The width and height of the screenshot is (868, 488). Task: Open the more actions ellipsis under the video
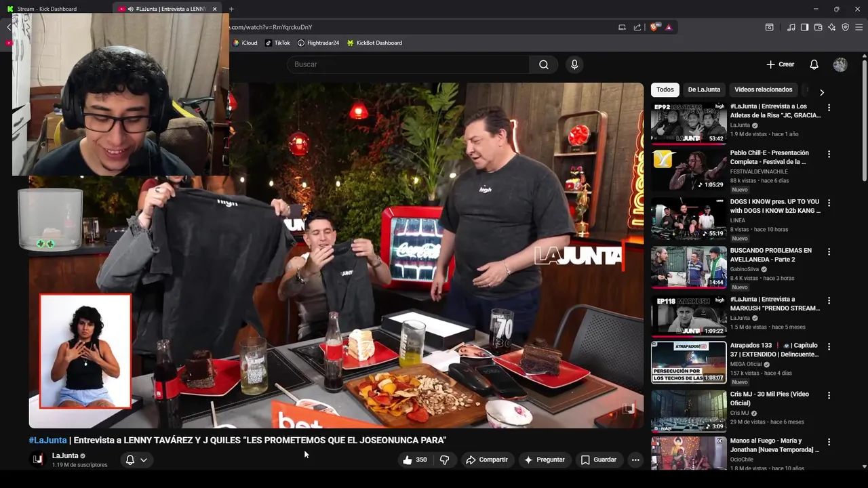[x=635, y=460]
